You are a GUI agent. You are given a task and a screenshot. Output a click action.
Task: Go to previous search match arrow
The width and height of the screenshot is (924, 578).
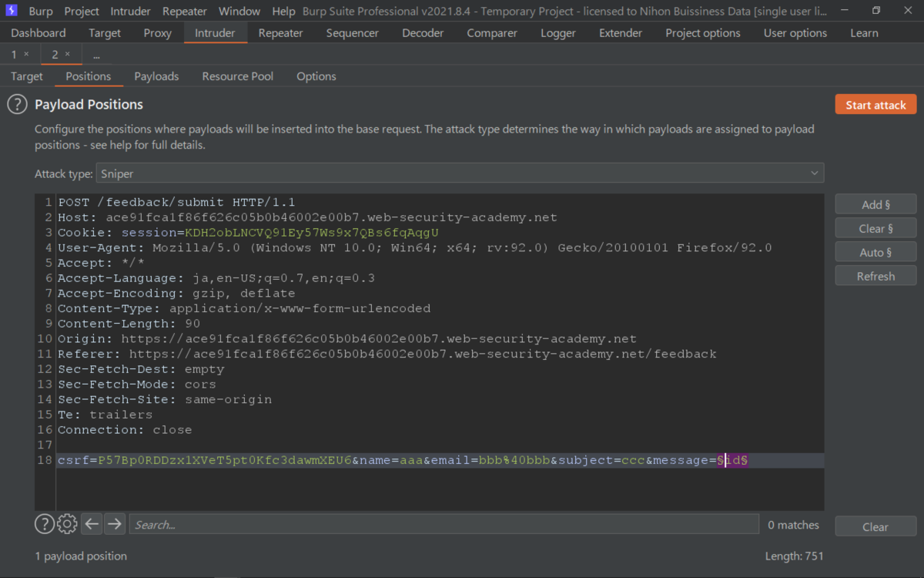tap(92, 524)
